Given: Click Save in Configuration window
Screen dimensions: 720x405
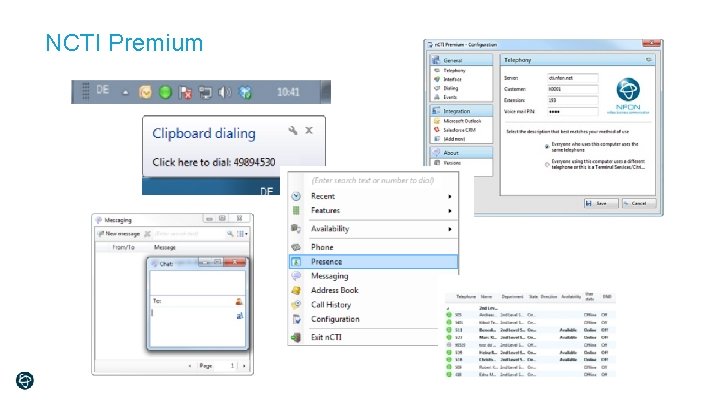Looking at the screenshot, I should [601, 203].
